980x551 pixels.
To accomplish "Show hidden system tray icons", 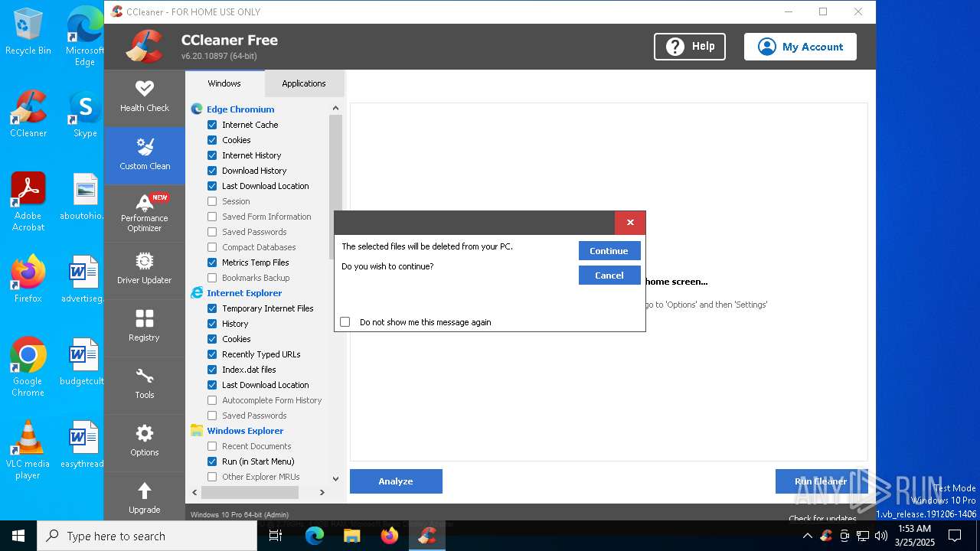I will (x=807, y=536).
